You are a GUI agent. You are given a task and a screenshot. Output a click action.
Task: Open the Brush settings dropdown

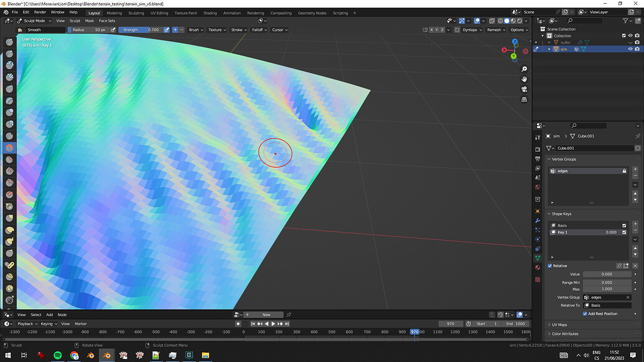(196, 30)
